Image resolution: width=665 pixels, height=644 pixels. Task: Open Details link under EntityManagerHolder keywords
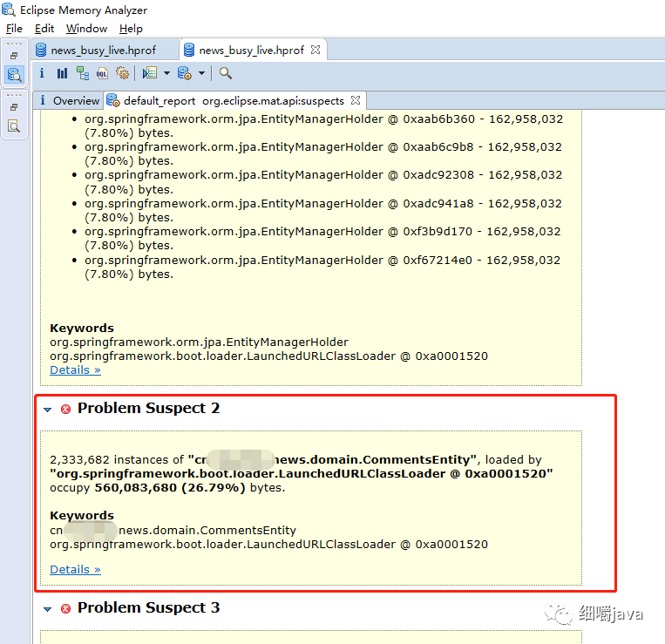[x=75, y=370]
